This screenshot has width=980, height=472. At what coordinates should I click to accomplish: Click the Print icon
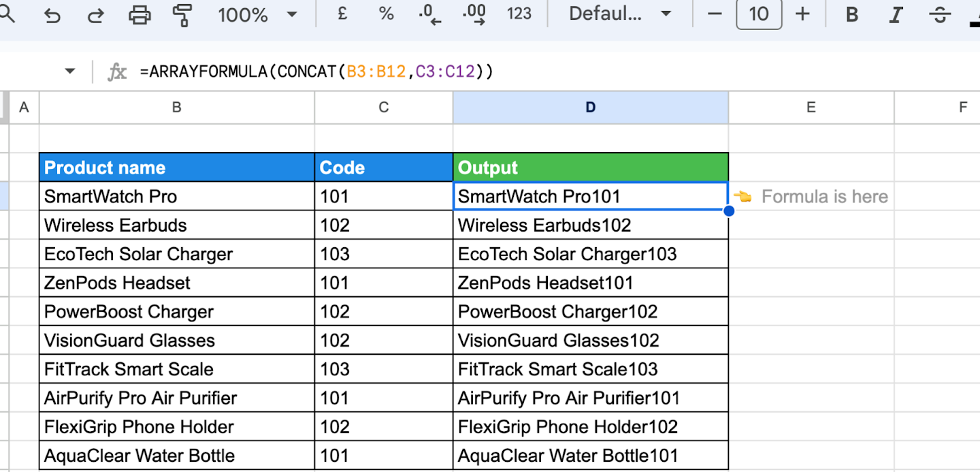pos(139,14)
